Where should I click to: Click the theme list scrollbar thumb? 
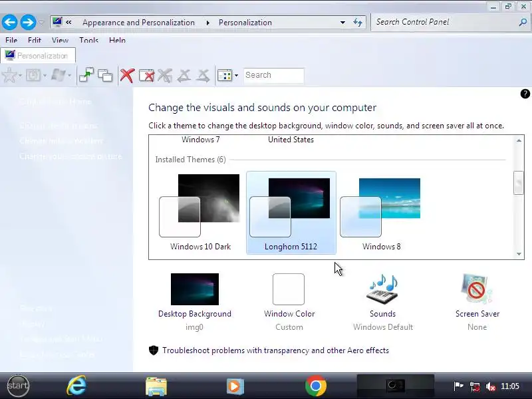click(x=519, y=183)
